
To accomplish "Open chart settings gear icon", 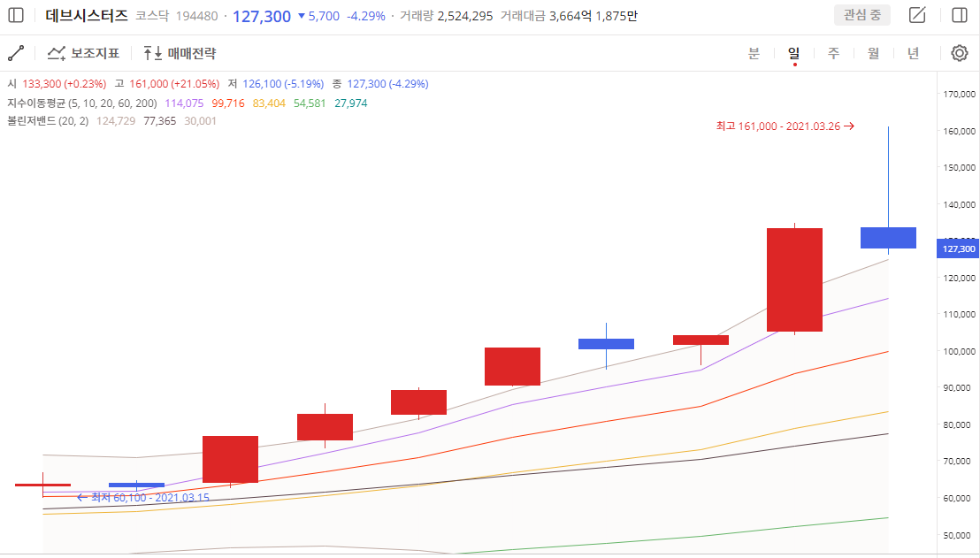I will click(960, 53).
